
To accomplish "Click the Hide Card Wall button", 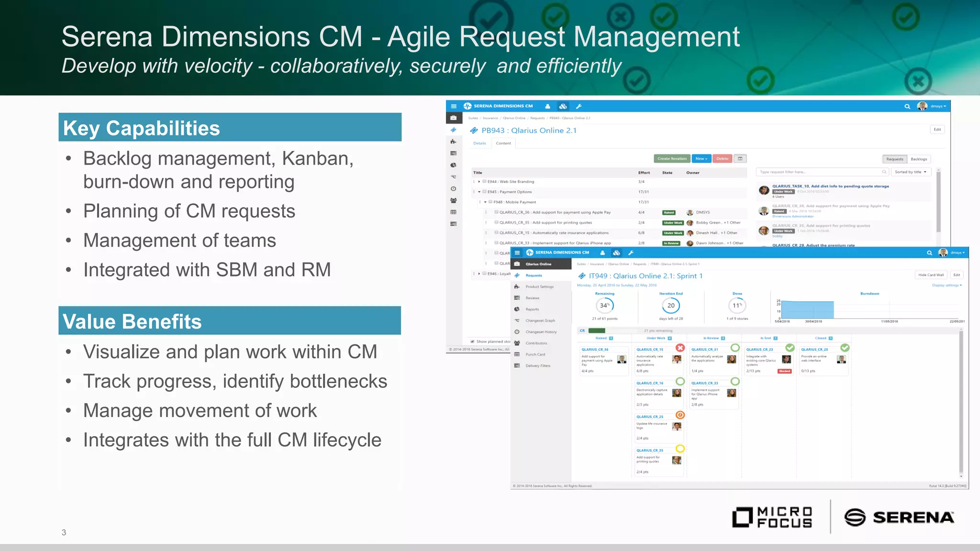I will click(931, 275).
